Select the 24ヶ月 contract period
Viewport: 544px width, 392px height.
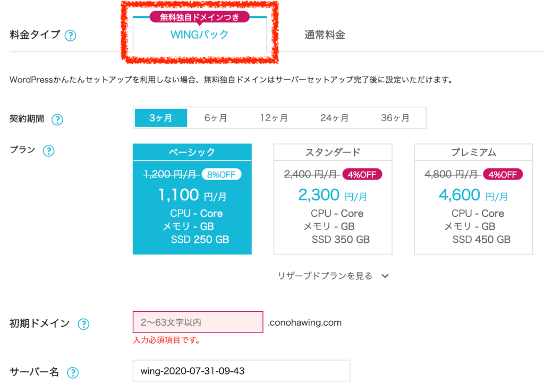click(x=335, y=118)
